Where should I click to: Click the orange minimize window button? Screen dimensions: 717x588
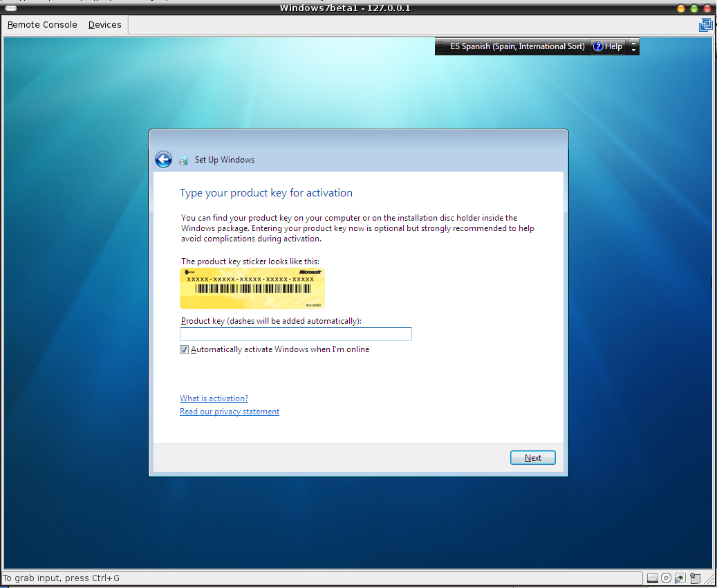point(681,8)
